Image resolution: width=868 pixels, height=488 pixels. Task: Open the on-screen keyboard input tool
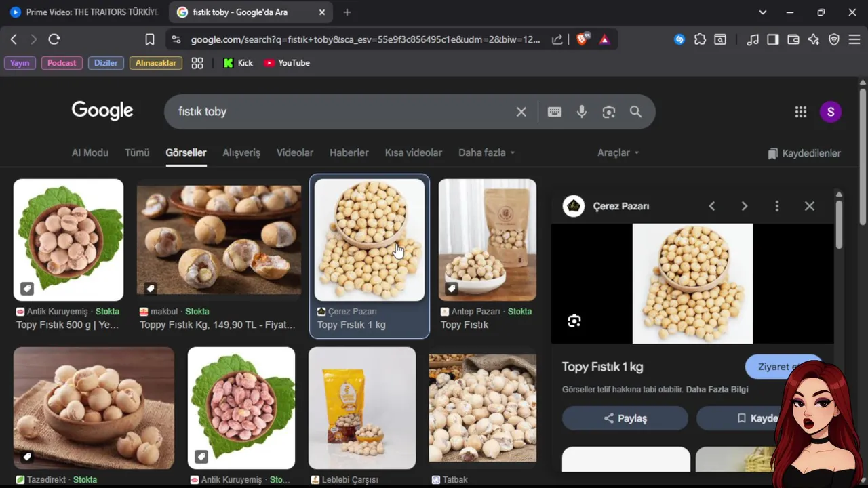(555, 112)
